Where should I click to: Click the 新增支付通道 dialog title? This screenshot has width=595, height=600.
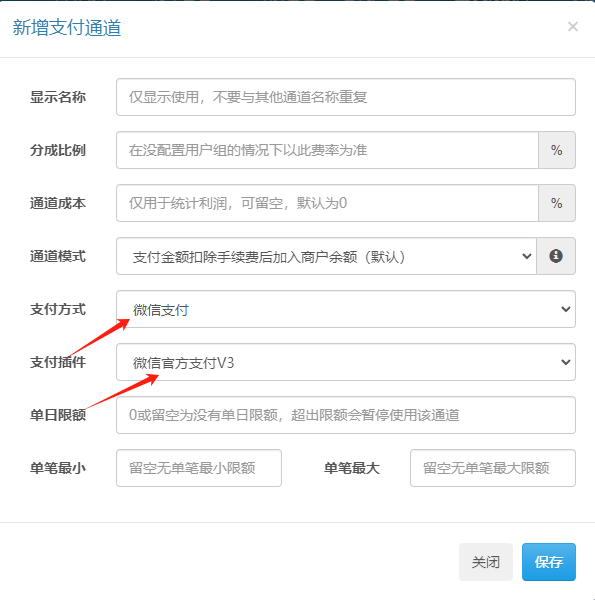pos(67,28)
